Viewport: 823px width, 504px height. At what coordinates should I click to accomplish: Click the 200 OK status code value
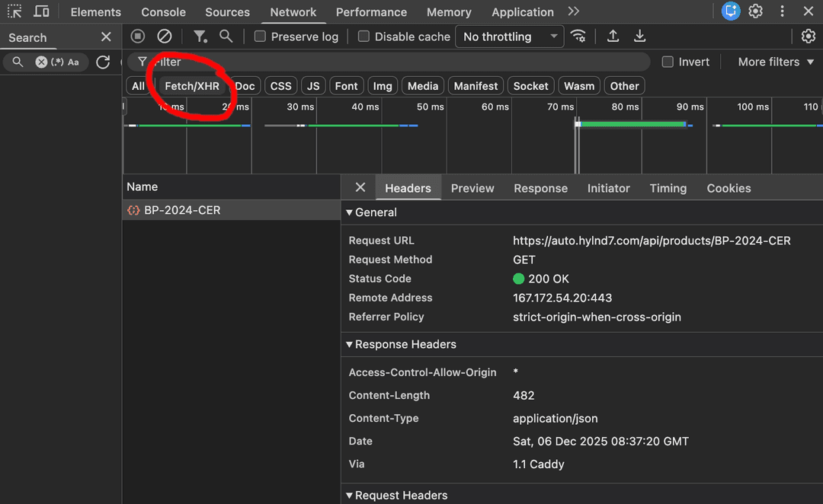541,279
